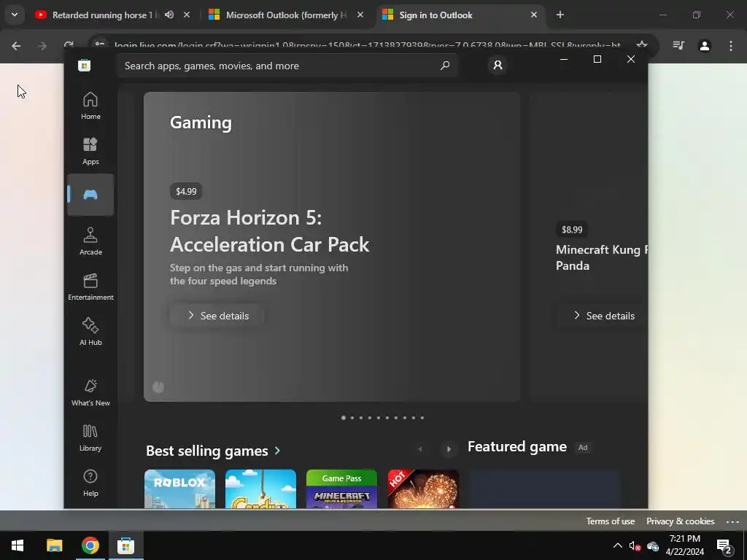Open the HOT fireworks game thumbnail

point(423,489)
